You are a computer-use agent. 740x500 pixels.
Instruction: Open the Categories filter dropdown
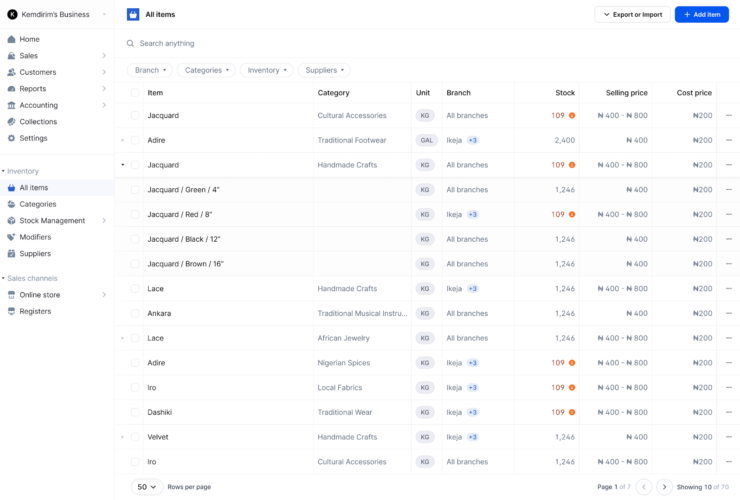pos(208,70)
